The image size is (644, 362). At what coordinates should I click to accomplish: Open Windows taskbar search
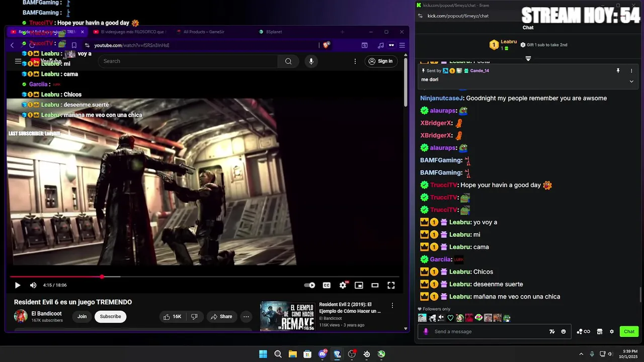(278, 354)
